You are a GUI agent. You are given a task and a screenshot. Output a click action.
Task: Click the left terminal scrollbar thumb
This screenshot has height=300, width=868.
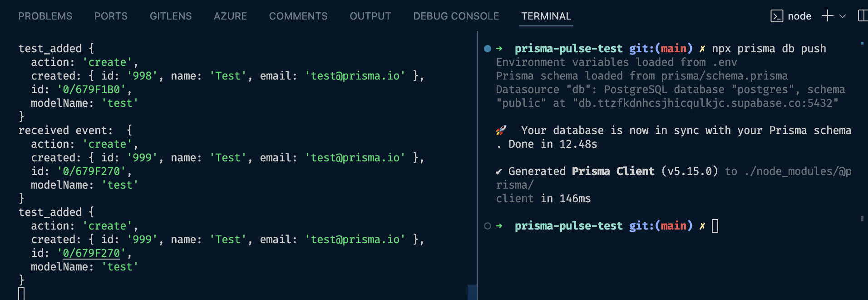pos(472,292)
